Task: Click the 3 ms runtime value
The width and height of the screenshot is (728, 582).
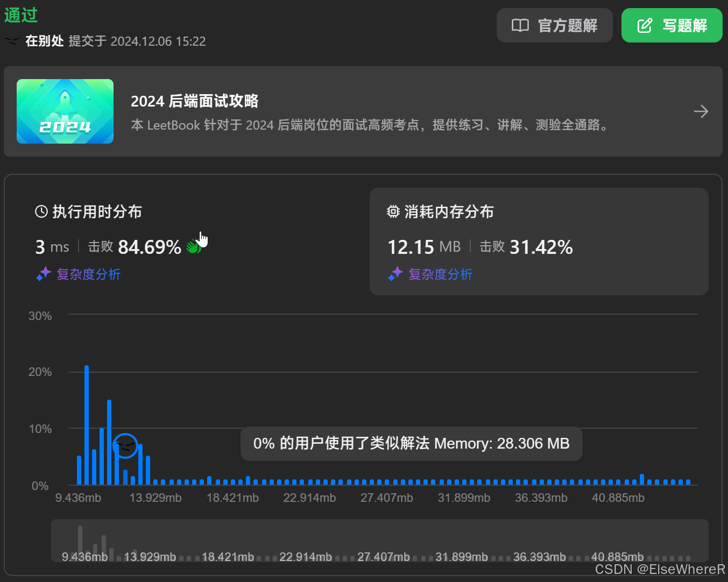Action: click(52, 247)
